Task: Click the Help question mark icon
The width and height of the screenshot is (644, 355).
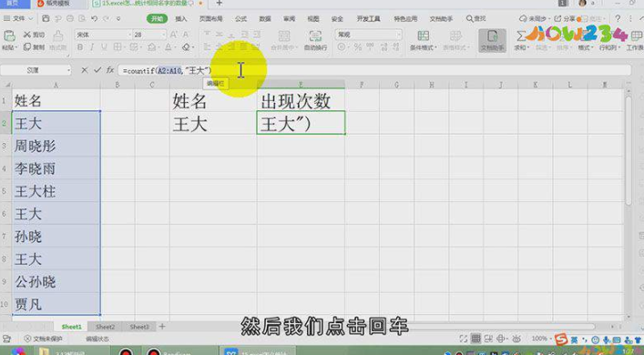Action: (618, 19)
